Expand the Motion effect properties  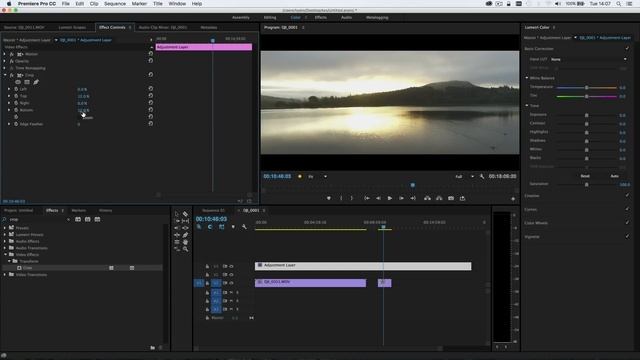(5, 54)
